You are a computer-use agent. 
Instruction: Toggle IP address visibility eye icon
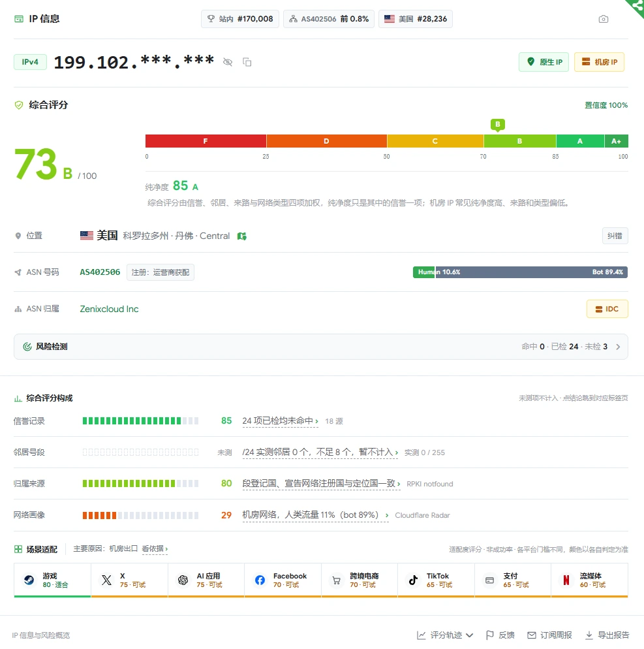228,62
